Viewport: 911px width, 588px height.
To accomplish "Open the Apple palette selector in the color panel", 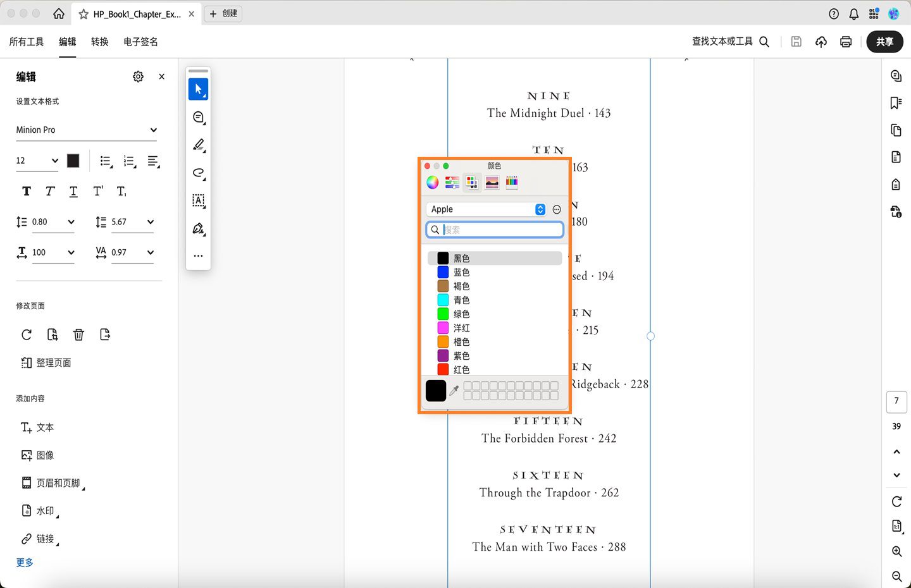I will (485, 209).
